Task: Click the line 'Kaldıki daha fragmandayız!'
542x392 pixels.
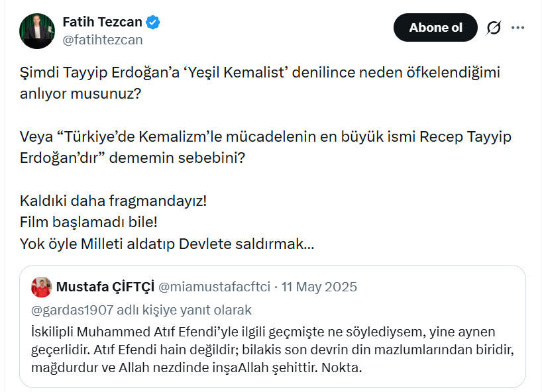Action: tap(113, 200)
